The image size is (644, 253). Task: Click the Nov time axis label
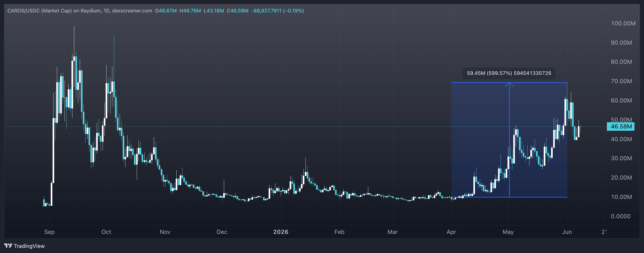pos(165,232)
